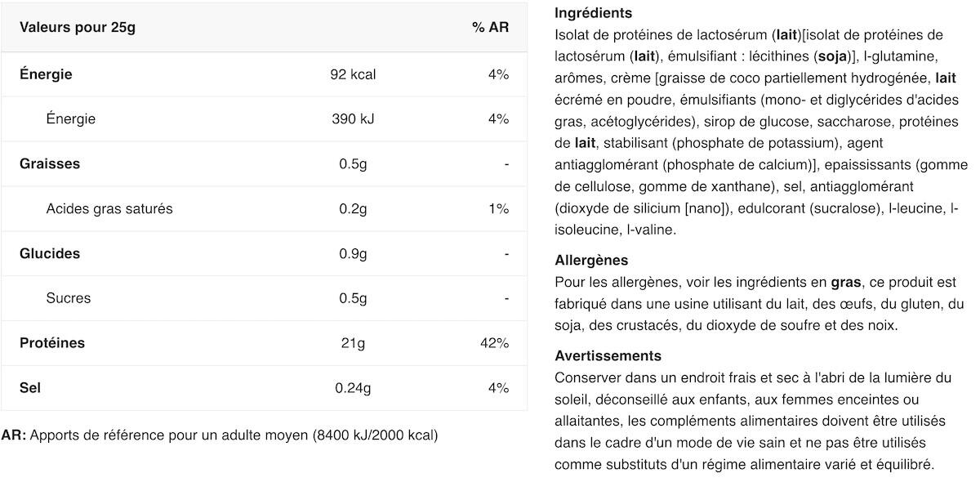
Task: Click the bold word 'gras' in allergens text
Action: pos(846,283)
